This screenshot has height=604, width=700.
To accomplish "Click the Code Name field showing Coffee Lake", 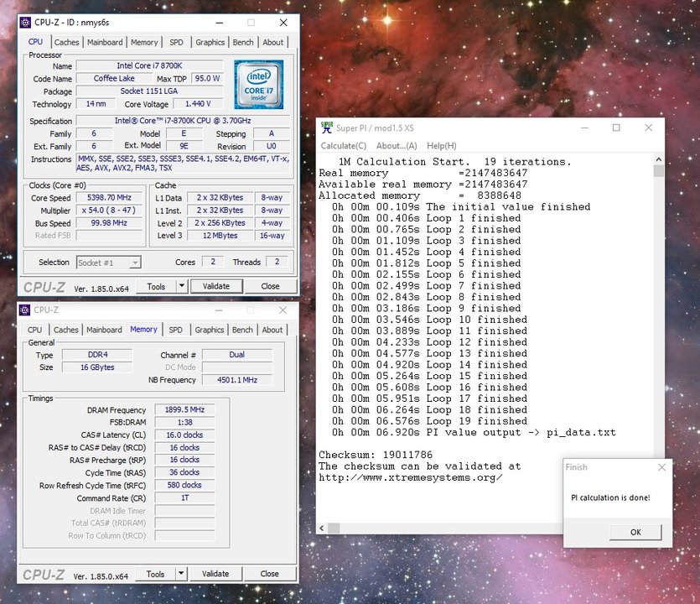I will (x=114, y=78).
